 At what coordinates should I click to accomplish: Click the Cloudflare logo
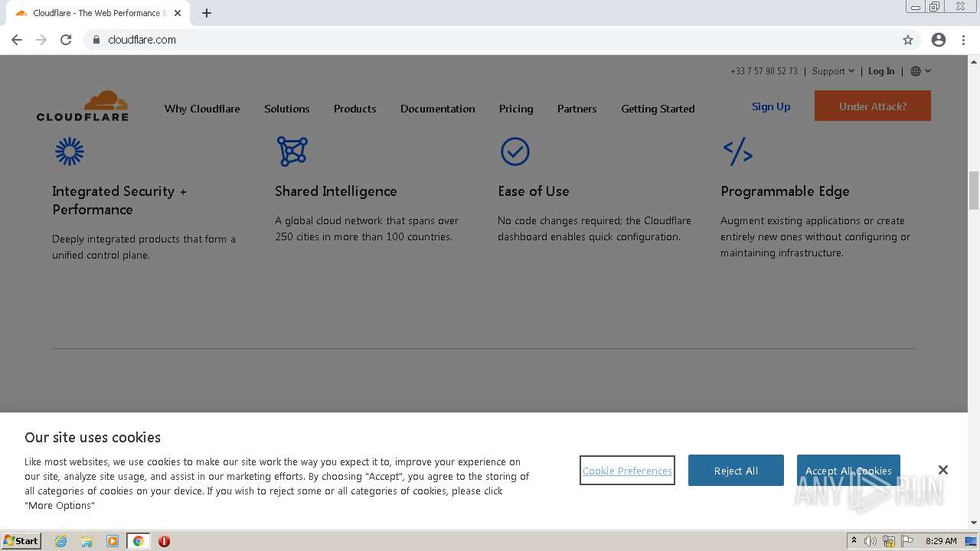pos(83,106)
